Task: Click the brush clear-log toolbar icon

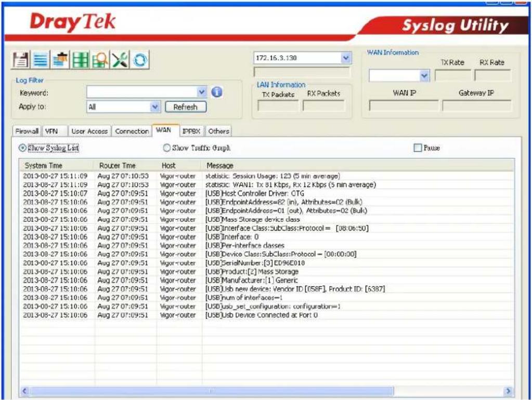Action: pyautogui.click(x=60, y=60)
